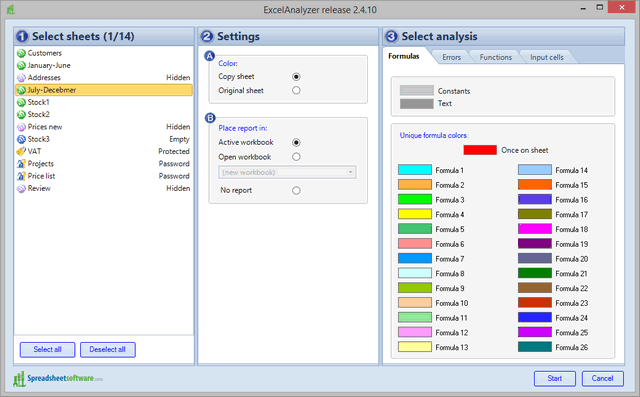The height and width of the screenshot is (397, 640).
Task: Click the Stock1 sheet icon
Action: point(21,102)
